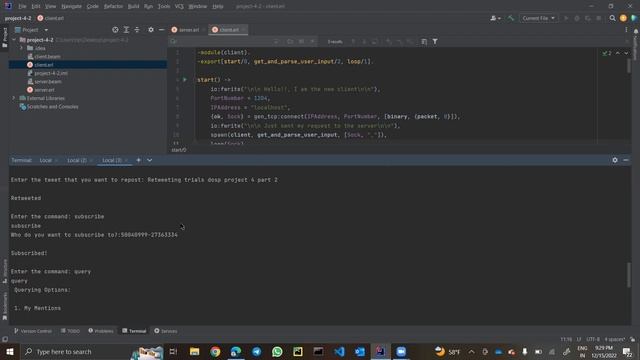Click the Run play button in toolbar
640x360 pixels.
[566, 18]
